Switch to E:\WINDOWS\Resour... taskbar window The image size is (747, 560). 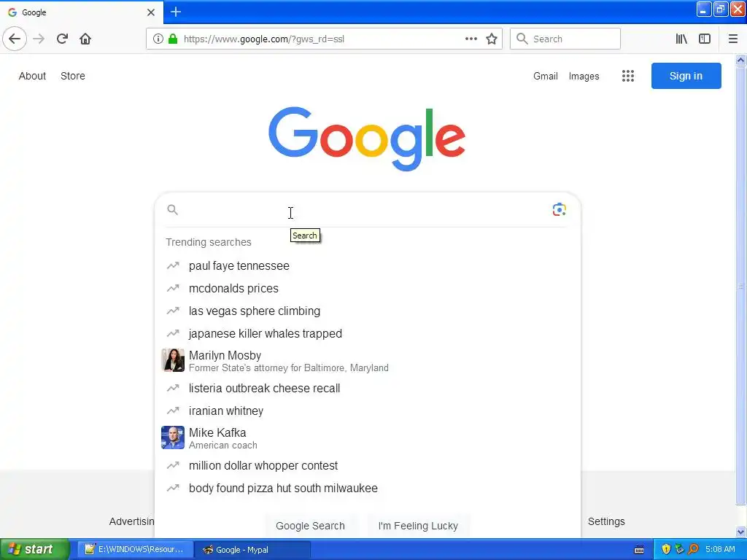135,550
